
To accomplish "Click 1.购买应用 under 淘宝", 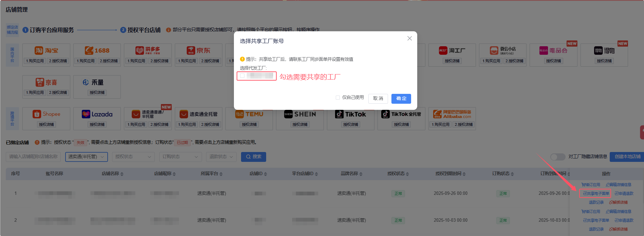I will coord(35,61).
